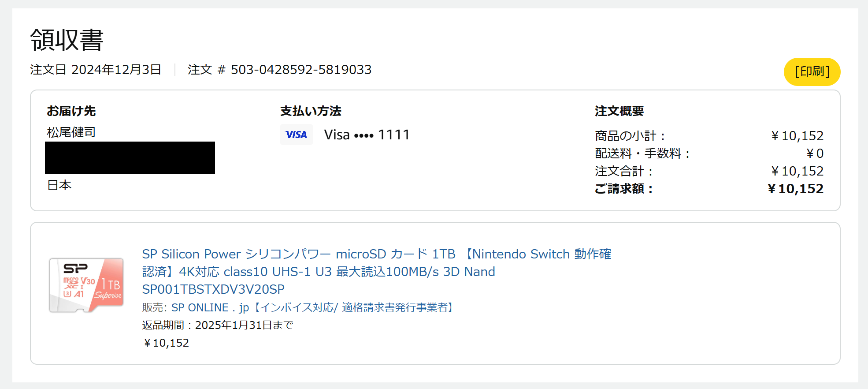Click the blacked-out address block
This screenshot has height=389, width=868.
tap(130, 157)
